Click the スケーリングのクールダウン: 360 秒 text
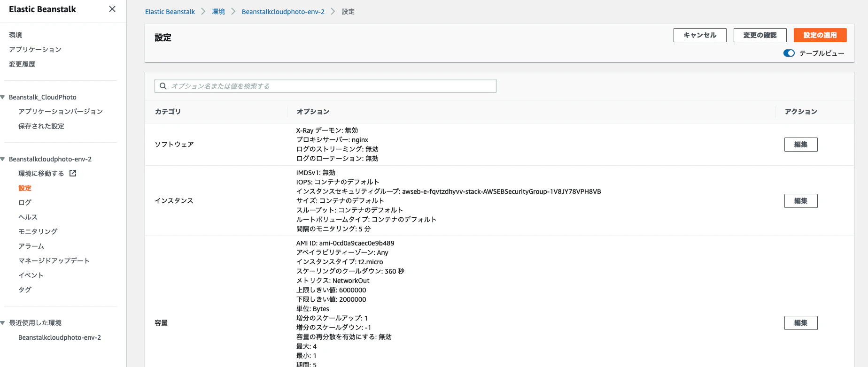This screenshot has width=868, height=367. click(350, 271)
